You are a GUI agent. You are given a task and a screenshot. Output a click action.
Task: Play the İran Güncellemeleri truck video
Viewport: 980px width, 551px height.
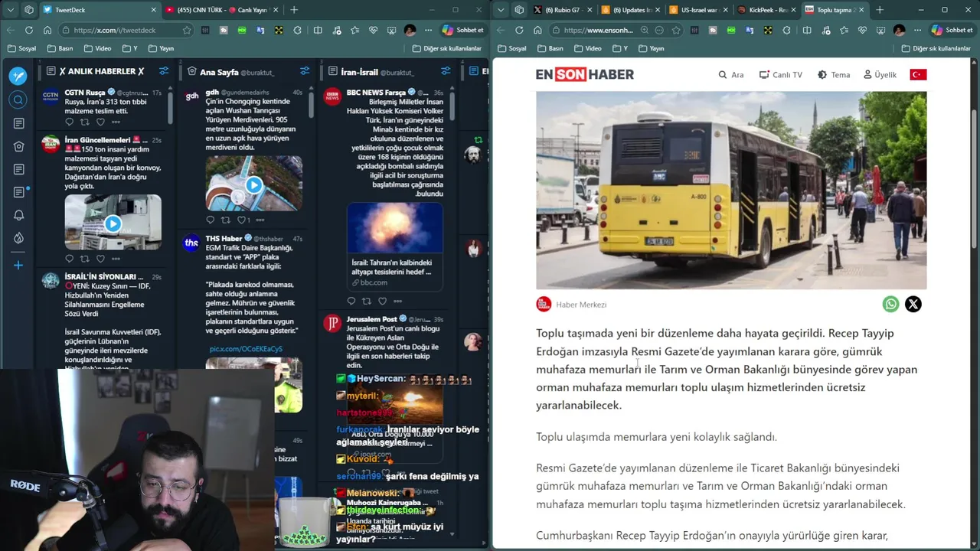click(x=113, y=223)
